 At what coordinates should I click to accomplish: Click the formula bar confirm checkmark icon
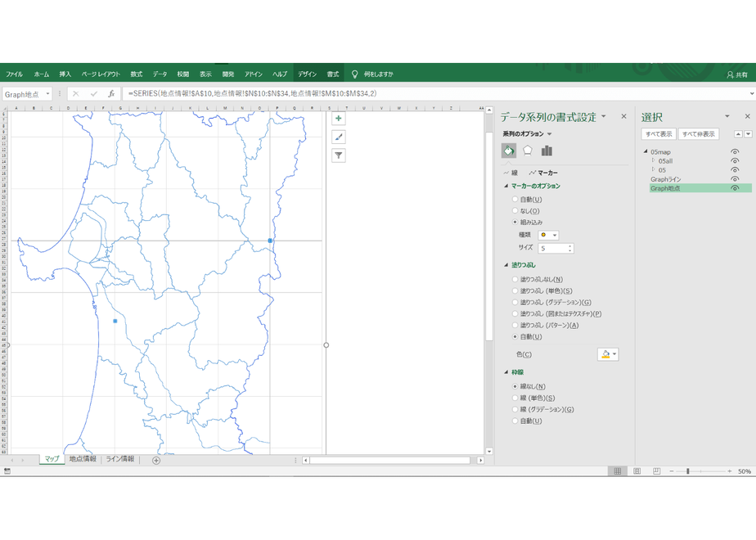93,93
